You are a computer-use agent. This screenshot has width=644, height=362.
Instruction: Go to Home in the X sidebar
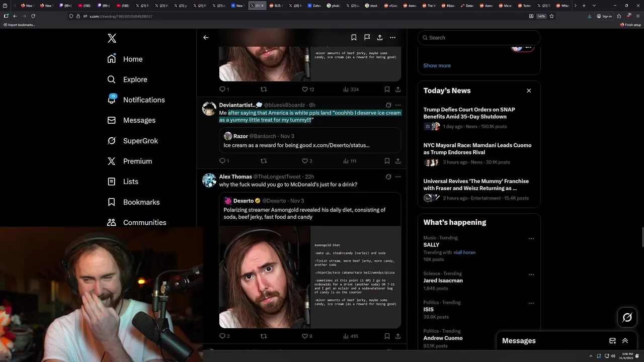pos(125,59)
